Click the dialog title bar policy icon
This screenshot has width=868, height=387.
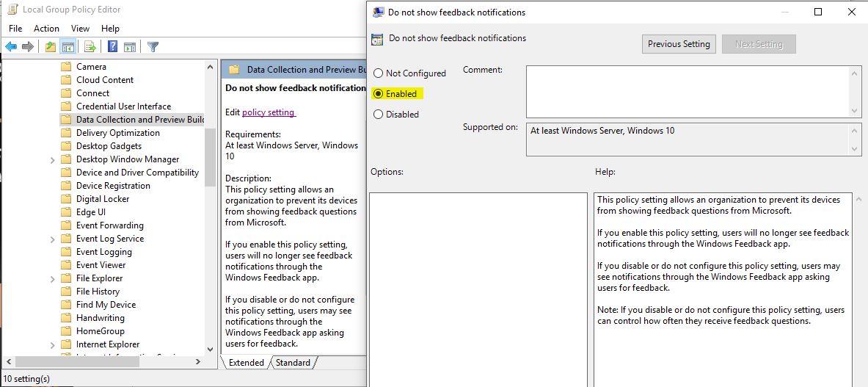coord(379,12)
